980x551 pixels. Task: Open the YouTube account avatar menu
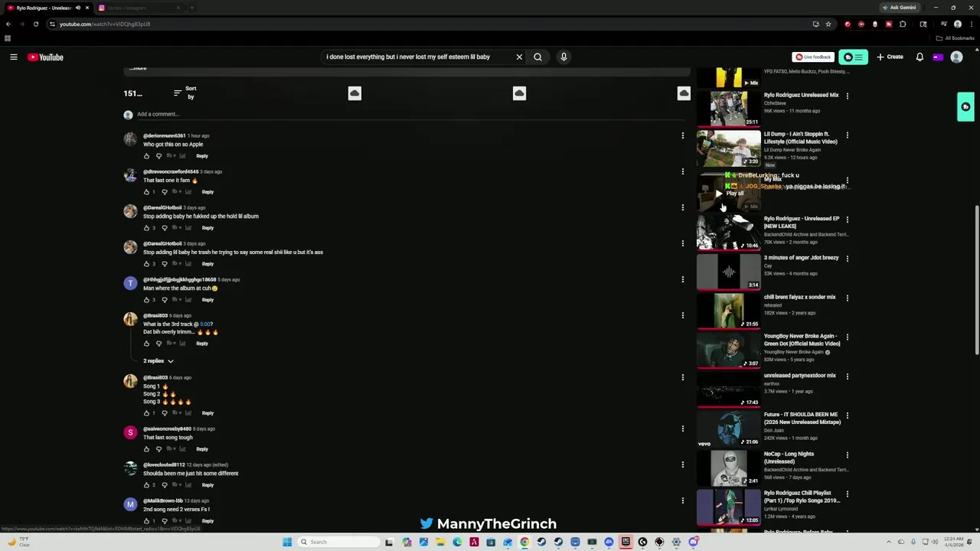[956, 57]
